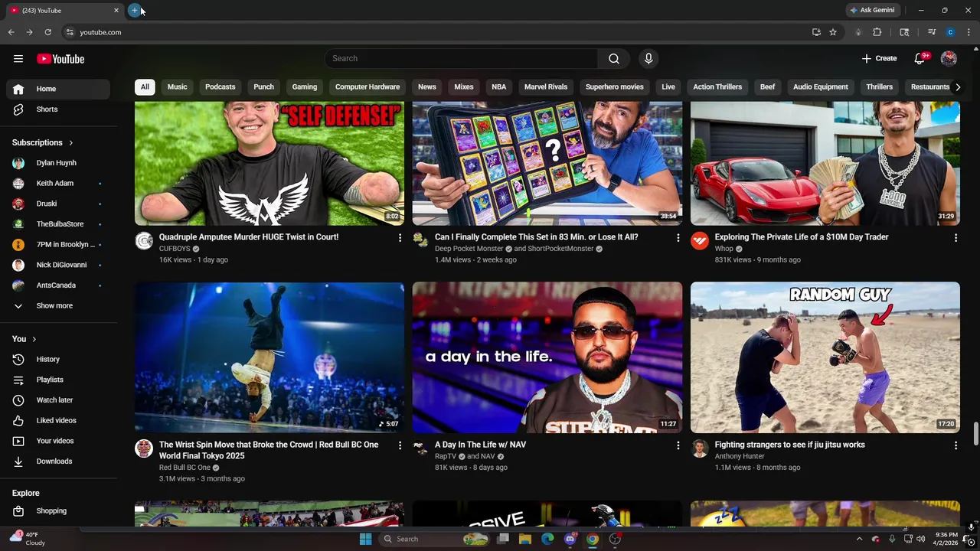Select the Computer Hardware chip
The height and width of the screenshot is (551, 980).
(367, 87)
